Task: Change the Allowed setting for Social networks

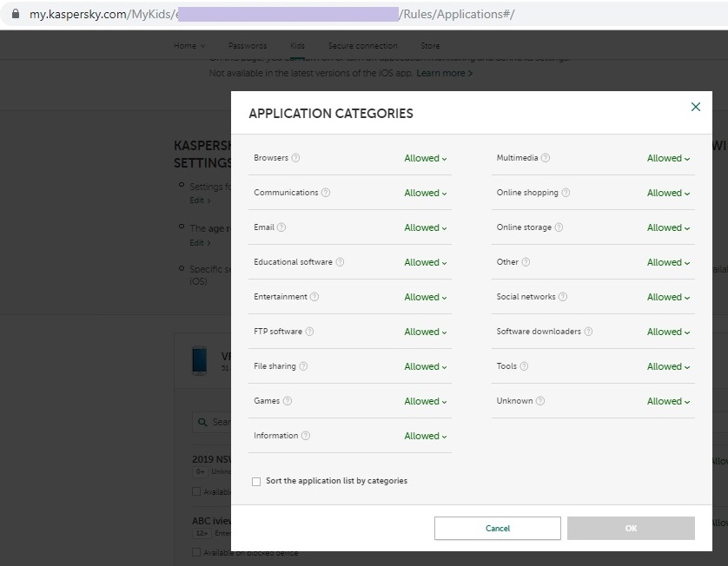Action: click(668, 297)
